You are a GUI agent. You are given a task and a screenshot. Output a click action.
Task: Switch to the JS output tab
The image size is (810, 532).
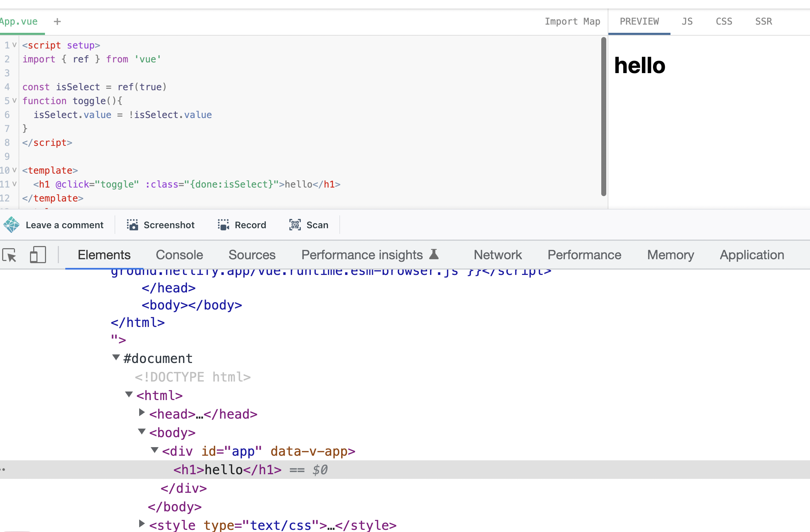pyautogui.click(x=687, y=22)
